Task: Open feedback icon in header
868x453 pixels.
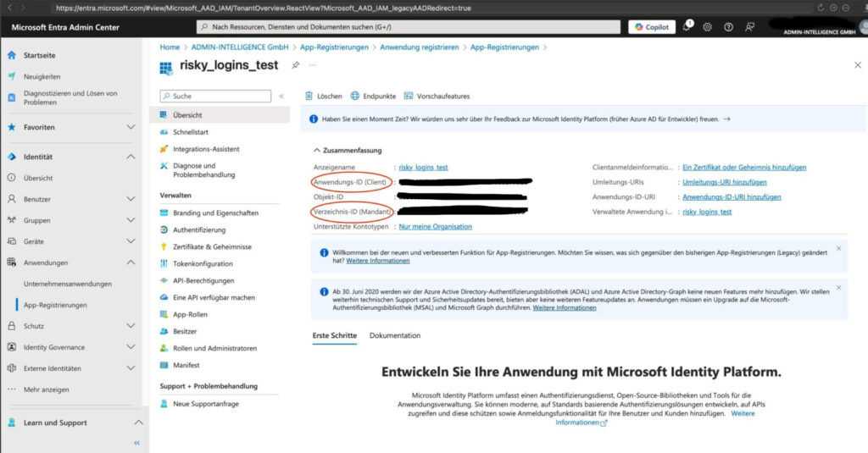Action: pos(749,27)
